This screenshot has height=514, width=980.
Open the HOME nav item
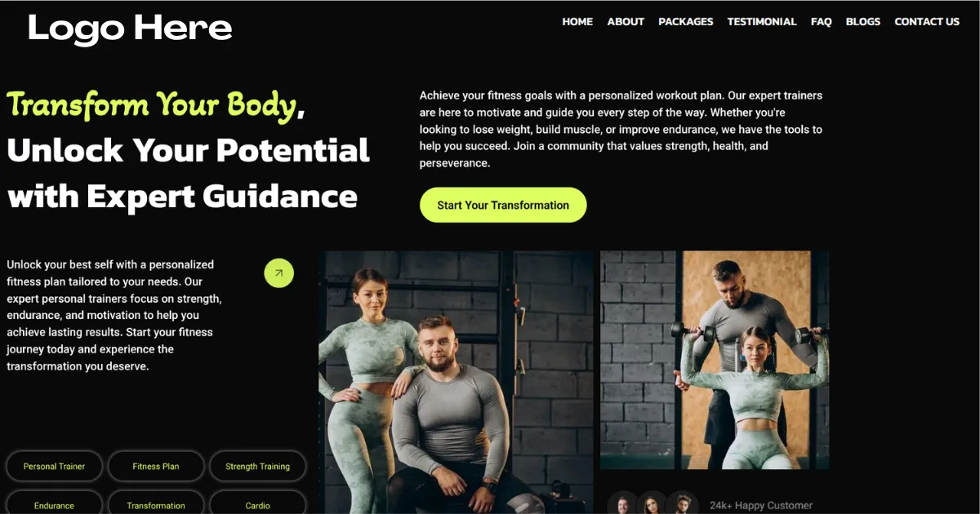(x=577, y=22)
